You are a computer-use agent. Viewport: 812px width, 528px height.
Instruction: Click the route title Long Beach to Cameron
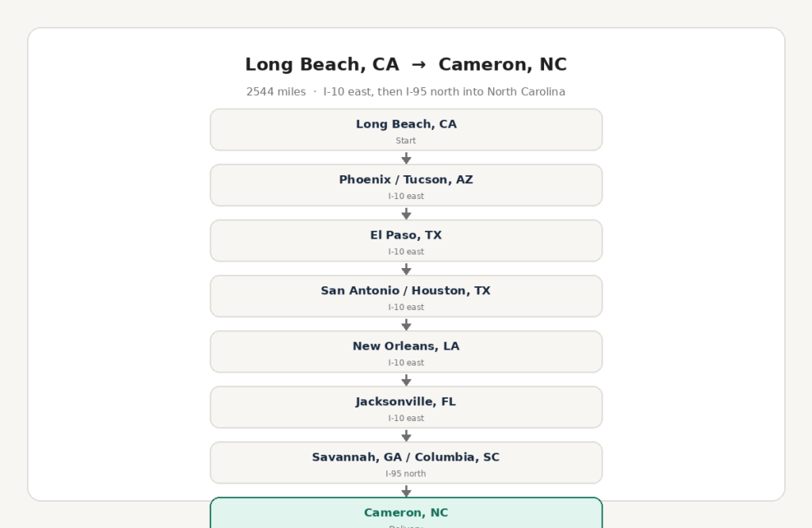click(x=406, y=65)
